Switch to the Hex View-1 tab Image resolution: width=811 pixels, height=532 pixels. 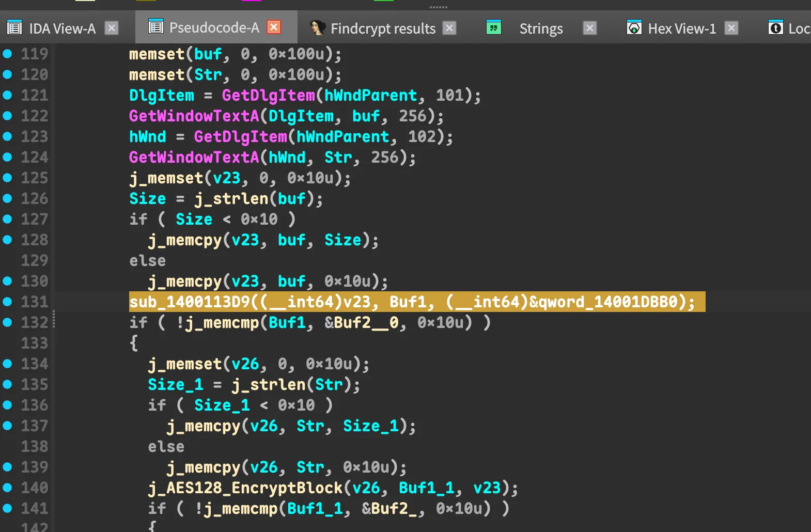pos(681,28)
